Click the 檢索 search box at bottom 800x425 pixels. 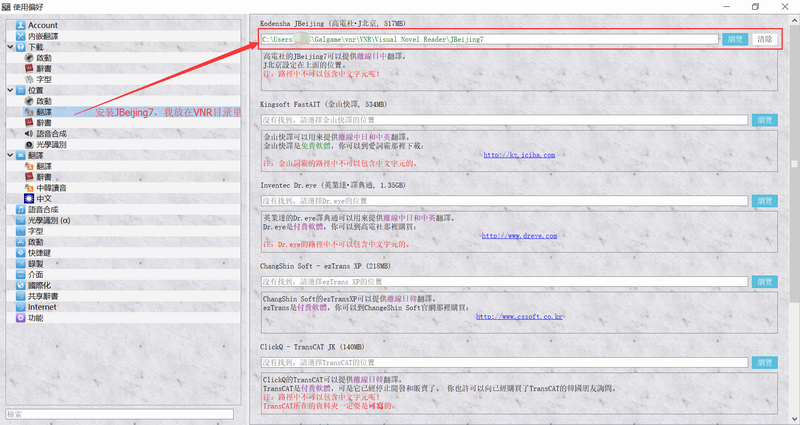click(119, 413)
